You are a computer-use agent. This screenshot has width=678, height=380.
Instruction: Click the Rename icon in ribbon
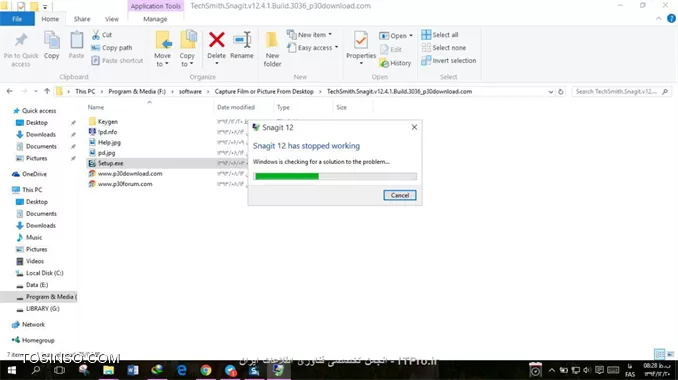(x=242, y=40)
